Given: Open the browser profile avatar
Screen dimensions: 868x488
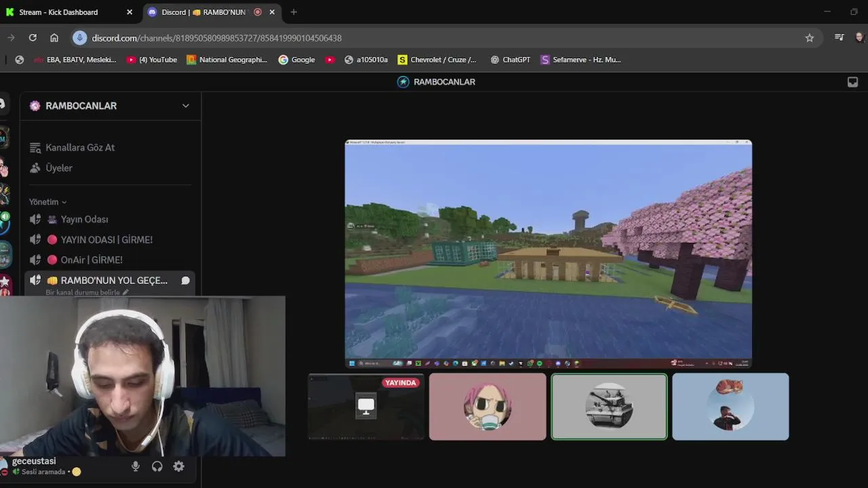Looking at the screenshot, I should 860,38.
